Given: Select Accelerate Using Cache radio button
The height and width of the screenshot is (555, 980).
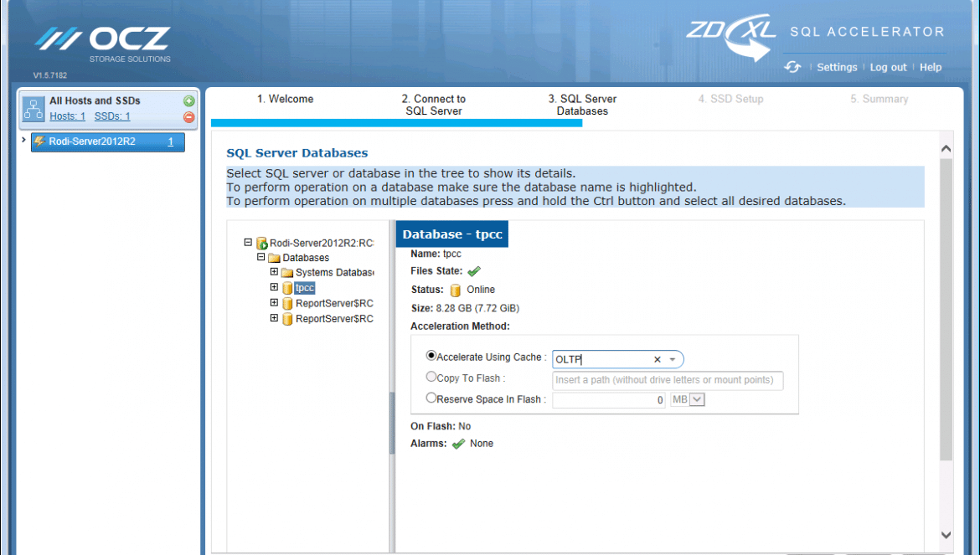Looking at the screenshot, I should (x=431, y=356).
